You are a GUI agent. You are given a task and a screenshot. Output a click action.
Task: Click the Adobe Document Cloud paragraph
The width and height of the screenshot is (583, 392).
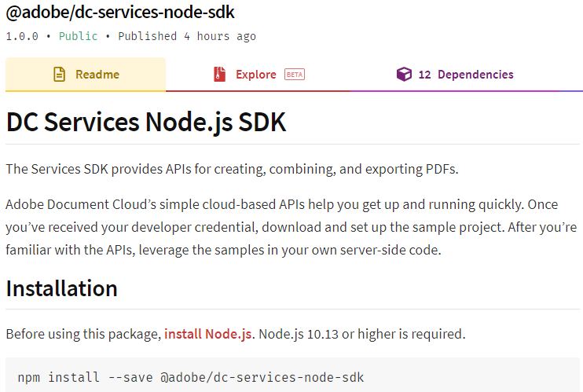pyautogui.click(x=291, y=227)
